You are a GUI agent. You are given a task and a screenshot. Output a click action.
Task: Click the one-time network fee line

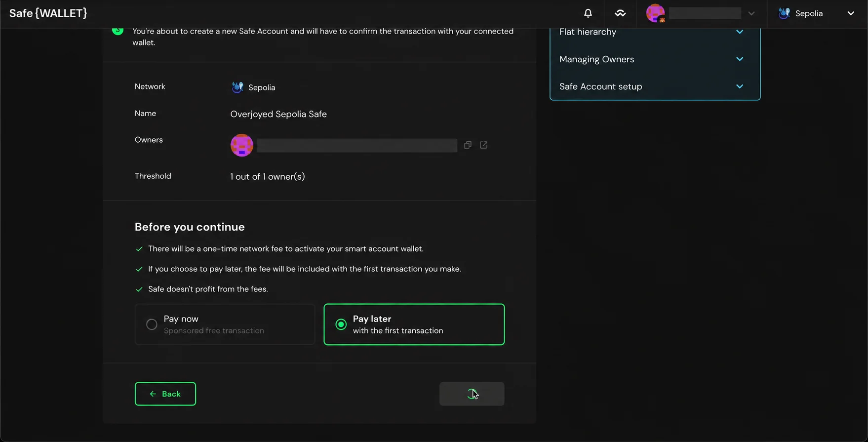(286, 249)
